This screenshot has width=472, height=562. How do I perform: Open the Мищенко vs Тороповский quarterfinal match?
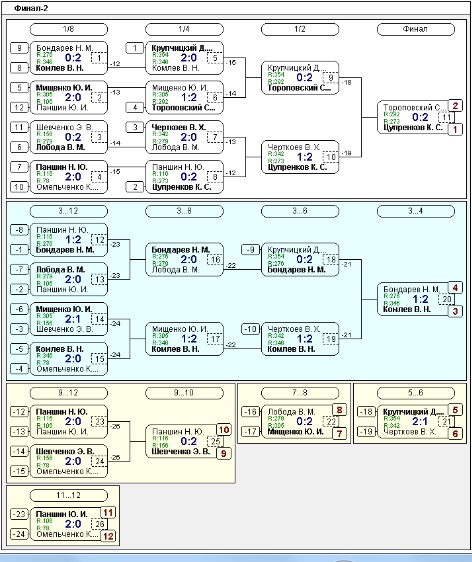point(184,97)
